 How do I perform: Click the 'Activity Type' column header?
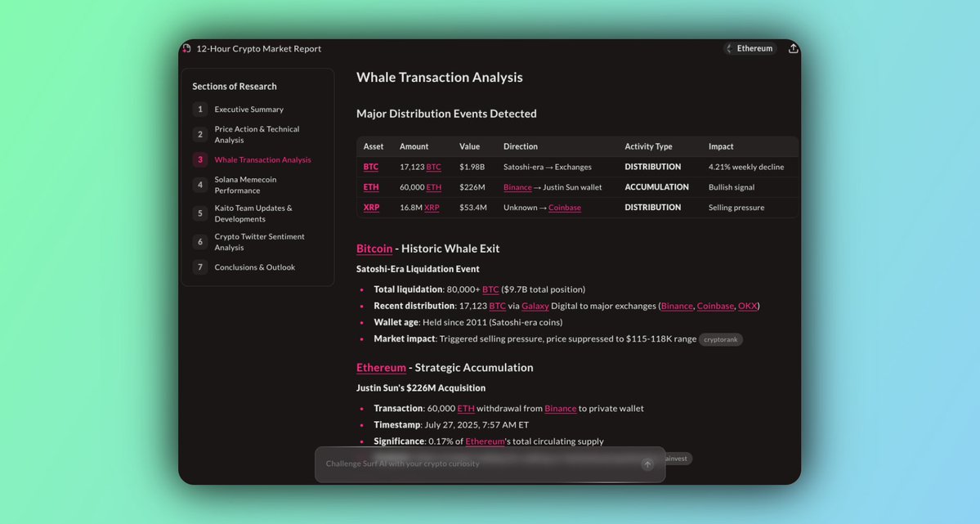click(x=649, y=146)
